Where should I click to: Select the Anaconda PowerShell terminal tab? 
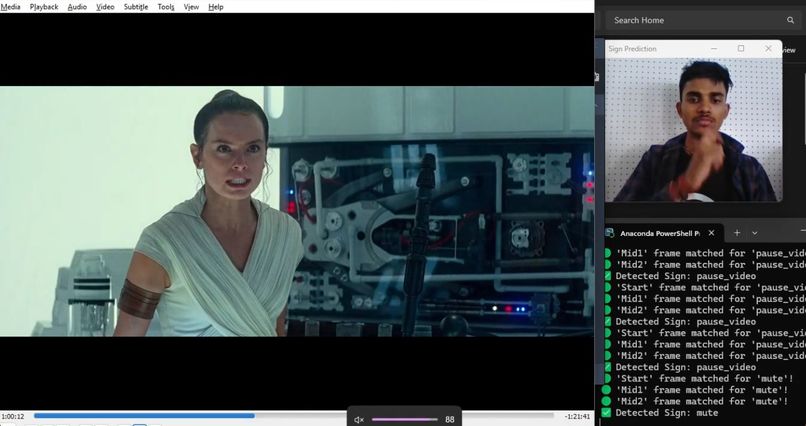pyautogui.click(x=664, y=233)
